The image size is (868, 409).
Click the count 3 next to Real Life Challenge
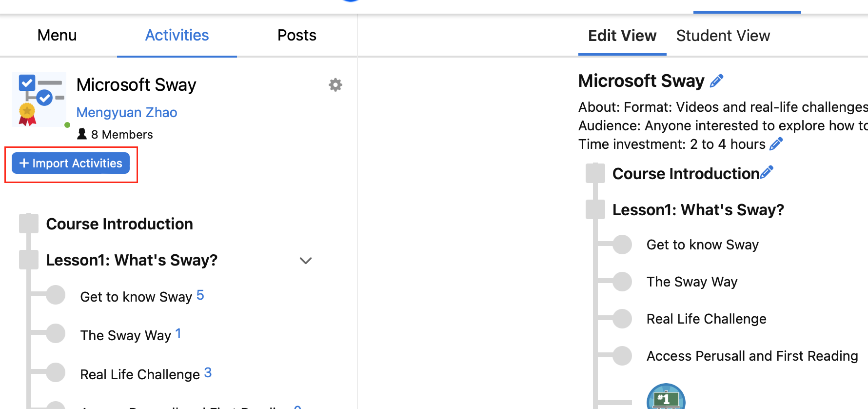[208, 372]
